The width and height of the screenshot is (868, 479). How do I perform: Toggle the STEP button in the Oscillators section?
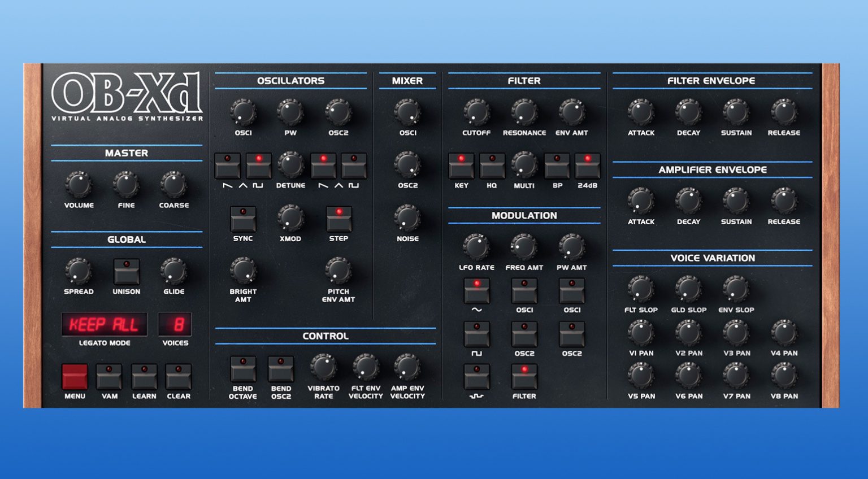(x=338, y=220)
